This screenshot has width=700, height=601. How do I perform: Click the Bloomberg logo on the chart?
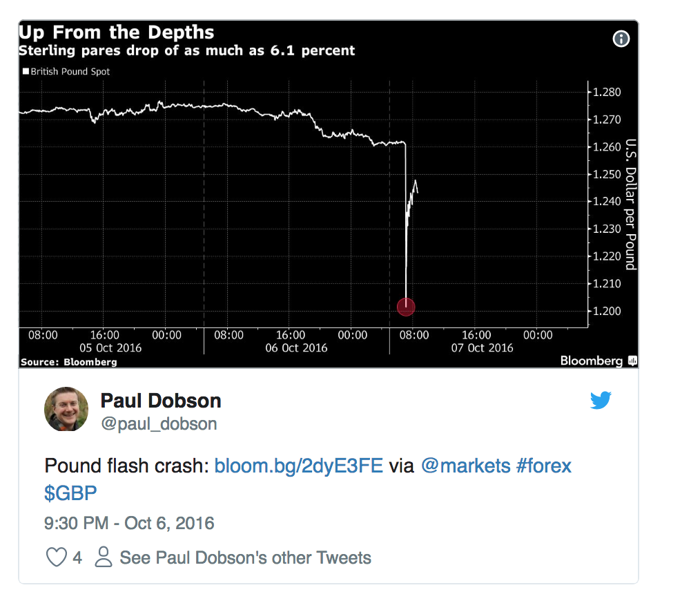click(x=591, y=361)
